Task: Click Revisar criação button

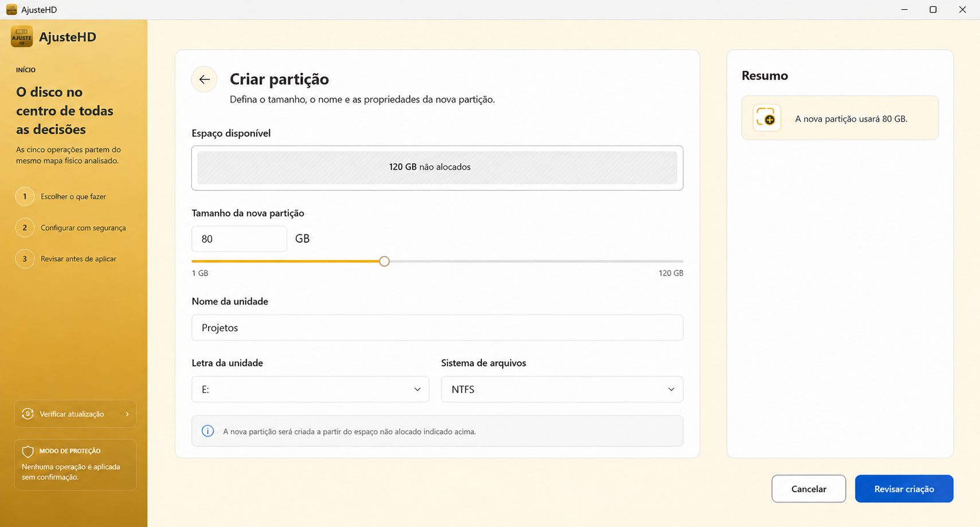Action: (x=904, y=489)
